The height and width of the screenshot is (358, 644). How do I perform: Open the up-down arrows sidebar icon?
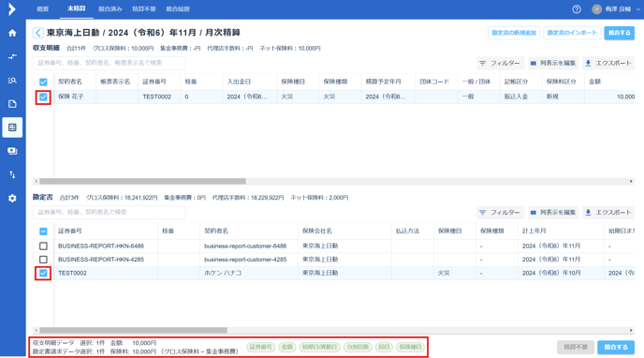12,174
